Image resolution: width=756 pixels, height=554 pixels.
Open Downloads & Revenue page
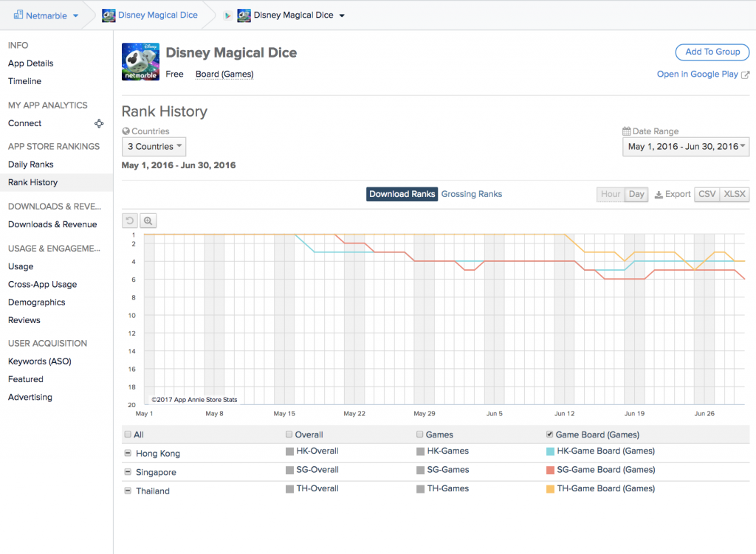coord(52,224)
